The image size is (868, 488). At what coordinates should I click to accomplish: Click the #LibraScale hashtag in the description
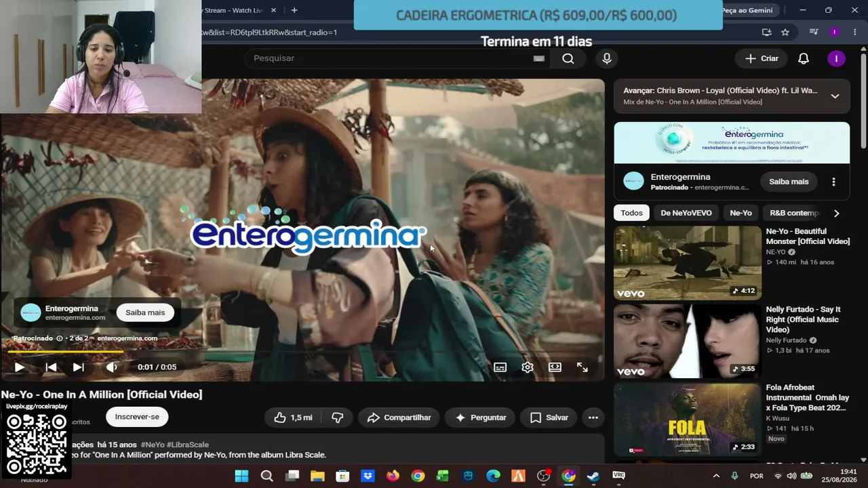point(188,445)
